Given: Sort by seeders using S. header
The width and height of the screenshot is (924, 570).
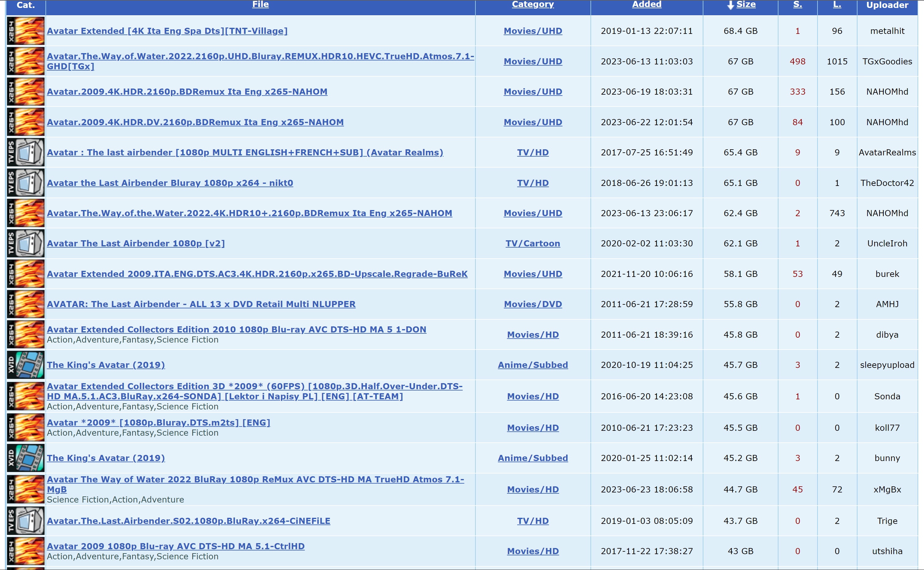Looking at the screenshot, I should 797,5.
